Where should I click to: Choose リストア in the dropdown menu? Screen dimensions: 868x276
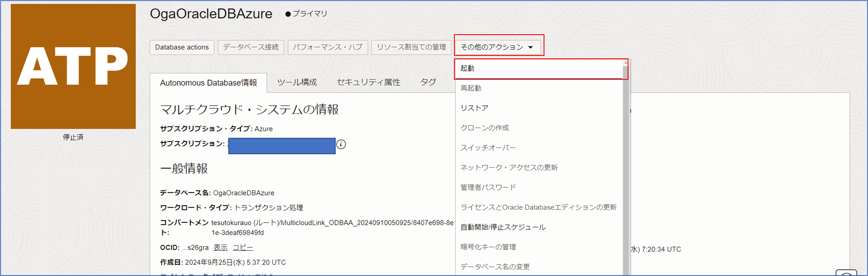click(x=539, y=108)
